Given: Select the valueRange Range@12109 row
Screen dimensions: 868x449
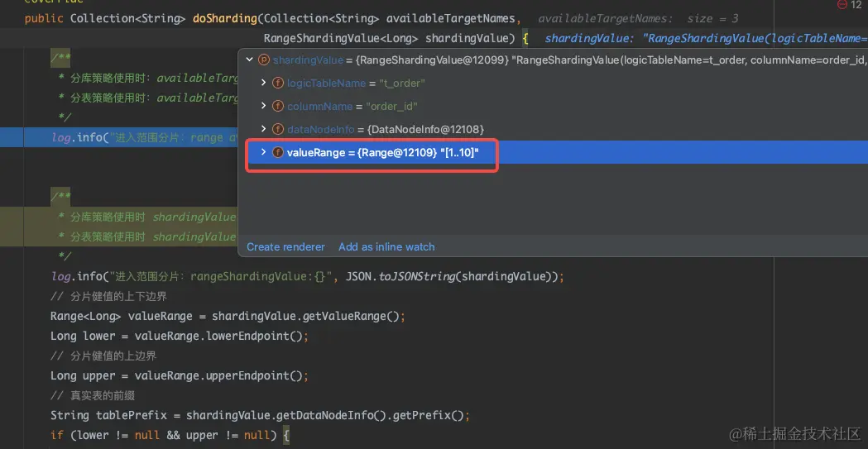Looking at the screenshot, I should [553, 152].
